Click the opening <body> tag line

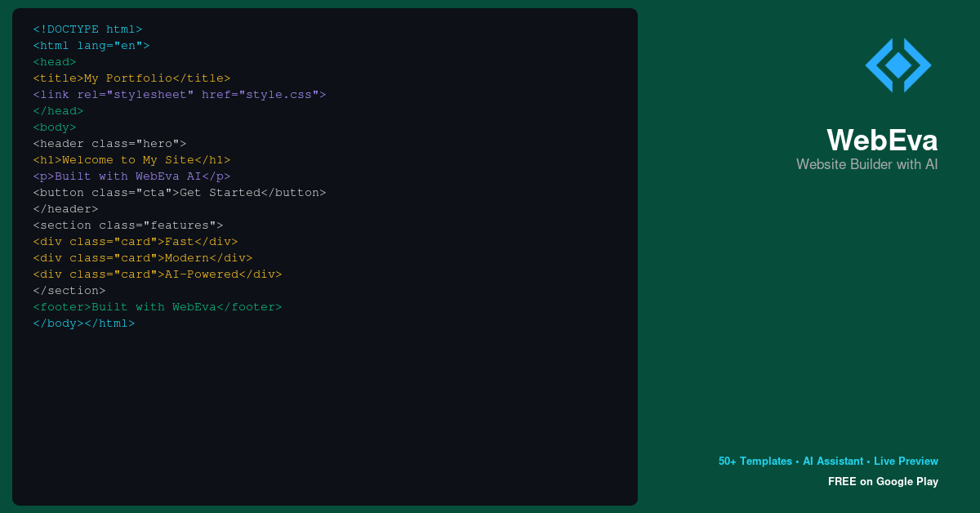tap(55, 127)
